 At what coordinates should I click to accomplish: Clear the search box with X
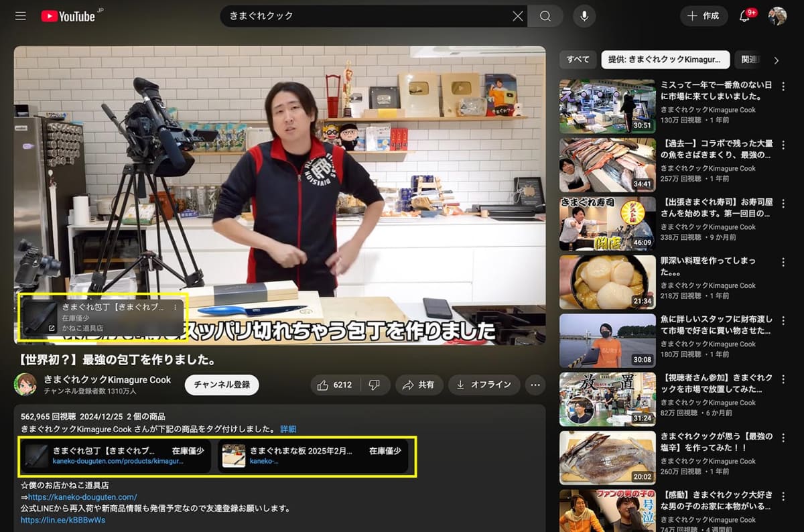tap(517, 16)
